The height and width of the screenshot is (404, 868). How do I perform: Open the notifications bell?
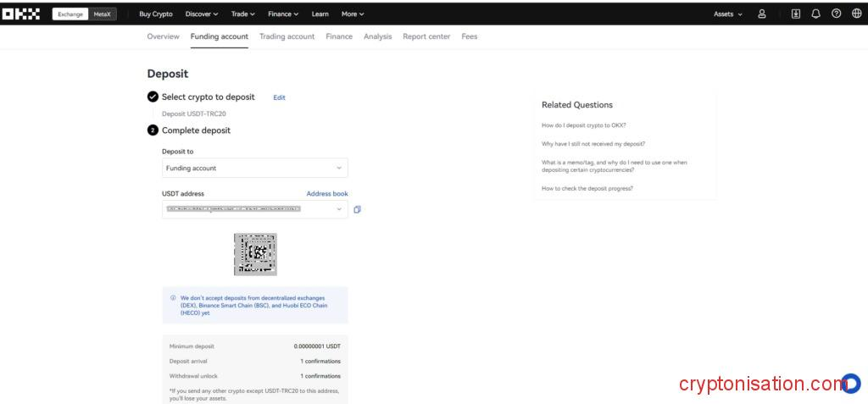[x=815, y=14]
